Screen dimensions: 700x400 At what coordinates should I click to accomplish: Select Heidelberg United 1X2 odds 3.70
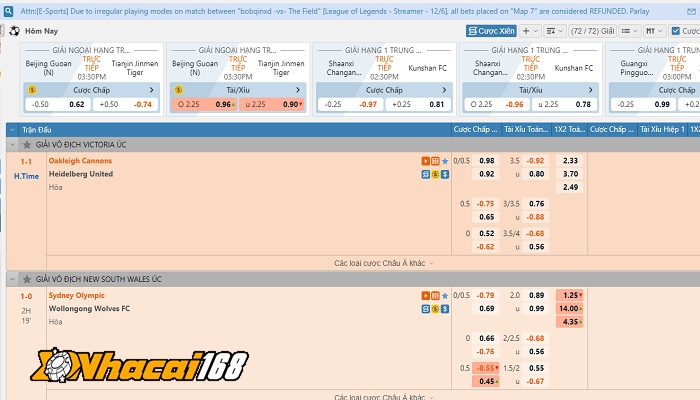point(570,174)
